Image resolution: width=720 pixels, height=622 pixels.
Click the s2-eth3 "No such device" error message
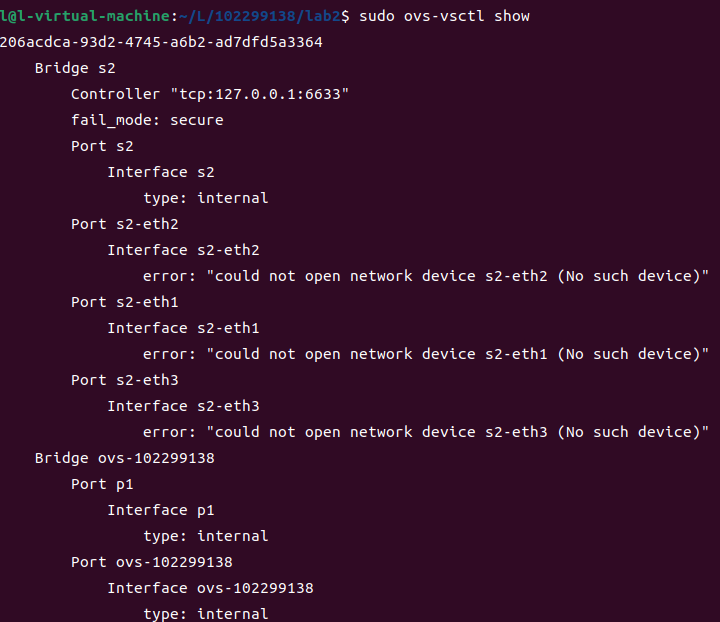point(426,432)
